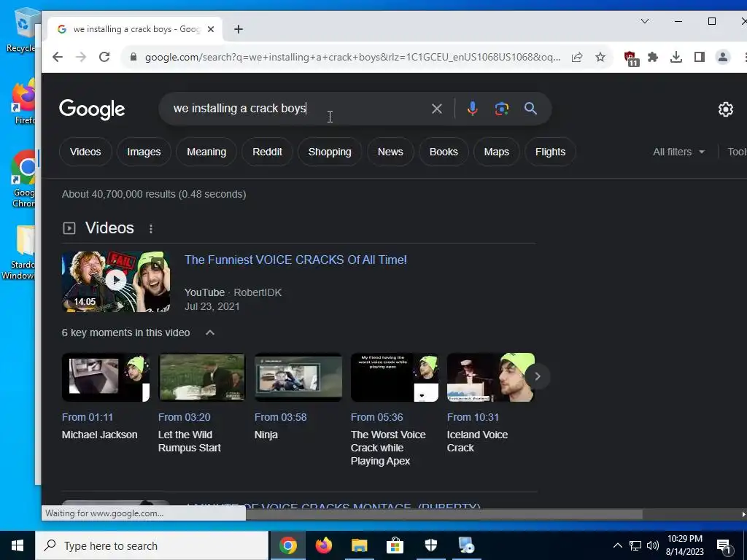This screenshot has height=560, width=747.
Task: Open the tab search chevron in title bar
Action: point(645,21)
